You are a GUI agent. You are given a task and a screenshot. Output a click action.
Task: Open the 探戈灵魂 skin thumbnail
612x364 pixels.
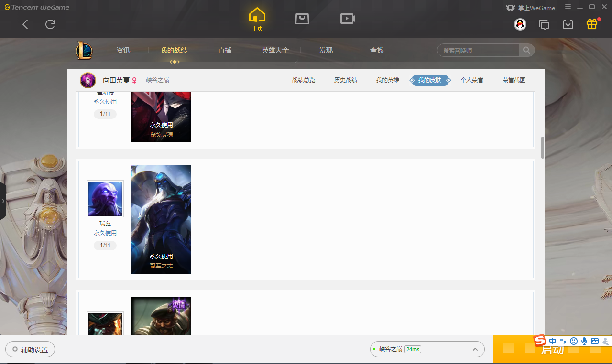161,117
